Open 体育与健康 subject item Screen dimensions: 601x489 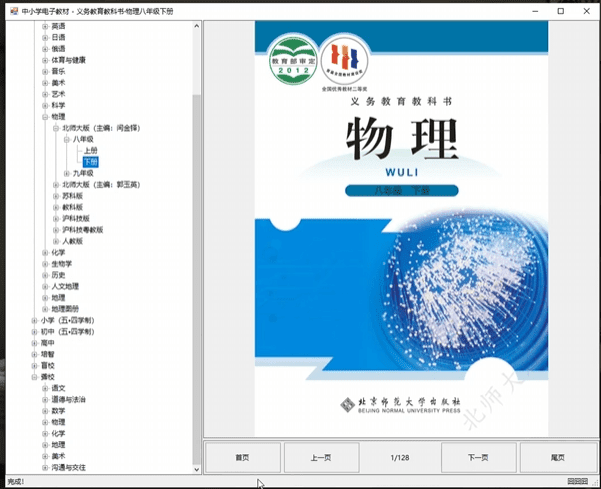(69, 60)
